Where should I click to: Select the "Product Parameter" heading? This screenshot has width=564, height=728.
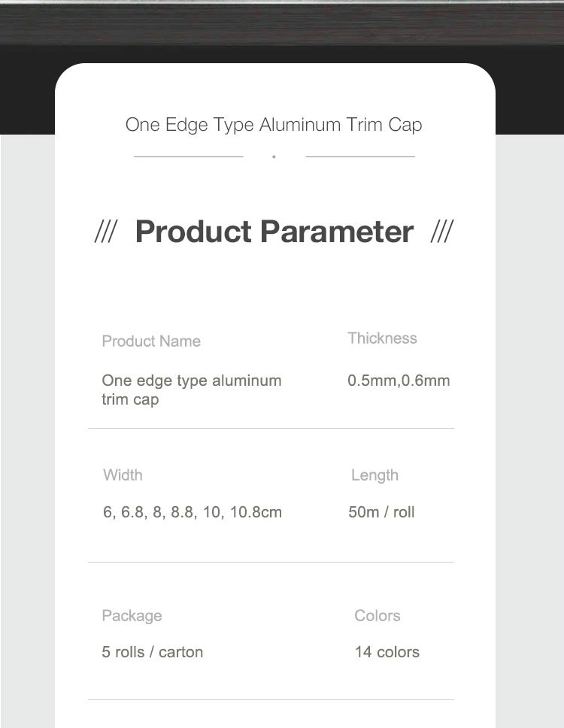(274, 232)
